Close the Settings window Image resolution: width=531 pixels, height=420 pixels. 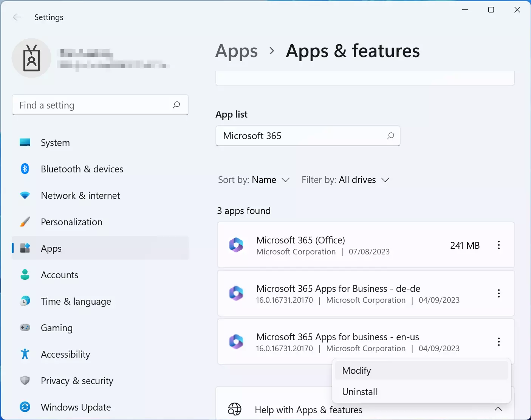[517, 10]
